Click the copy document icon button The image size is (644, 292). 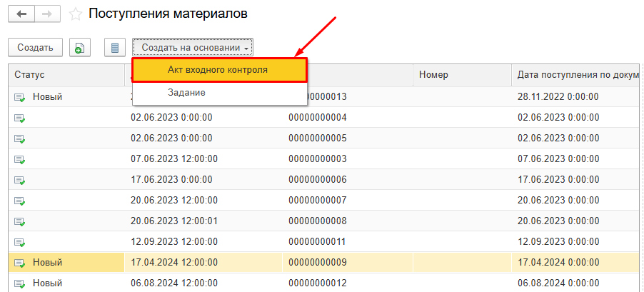tap(79, 48)
